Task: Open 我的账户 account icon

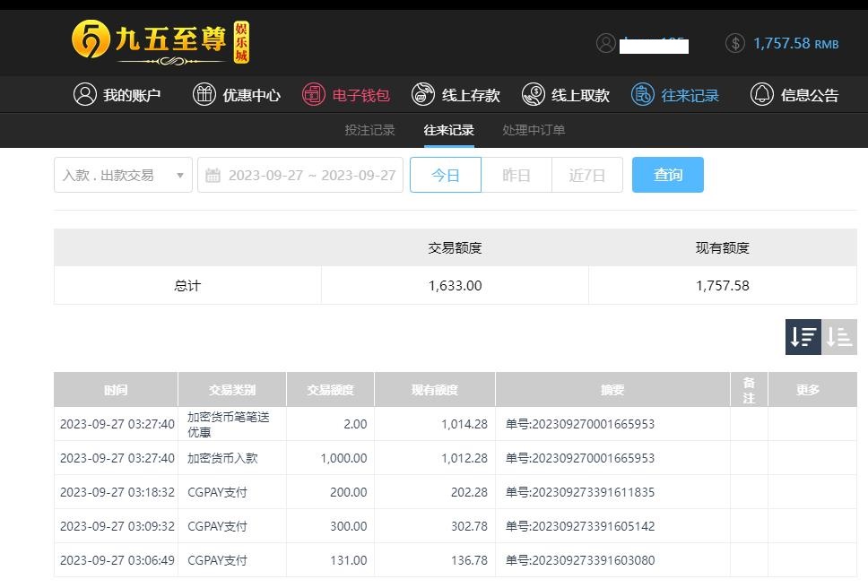Action: coord(85,94)
